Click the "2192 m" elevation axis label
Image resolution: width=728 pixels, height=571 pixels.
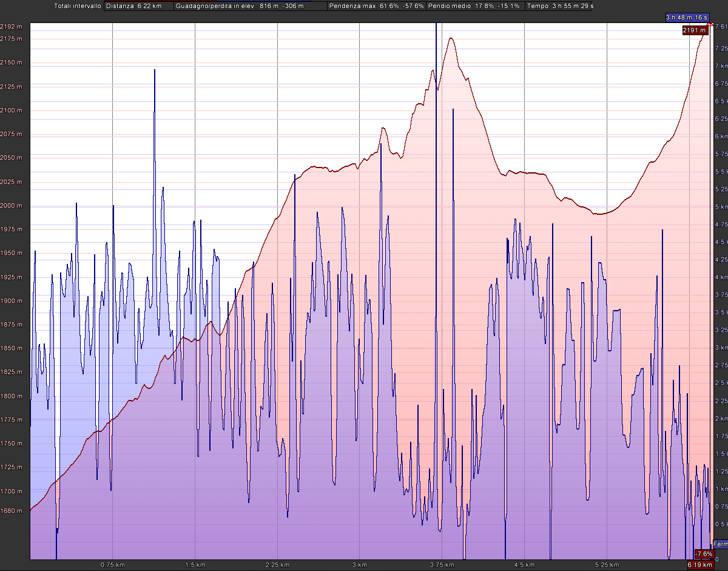coord(11,27)
